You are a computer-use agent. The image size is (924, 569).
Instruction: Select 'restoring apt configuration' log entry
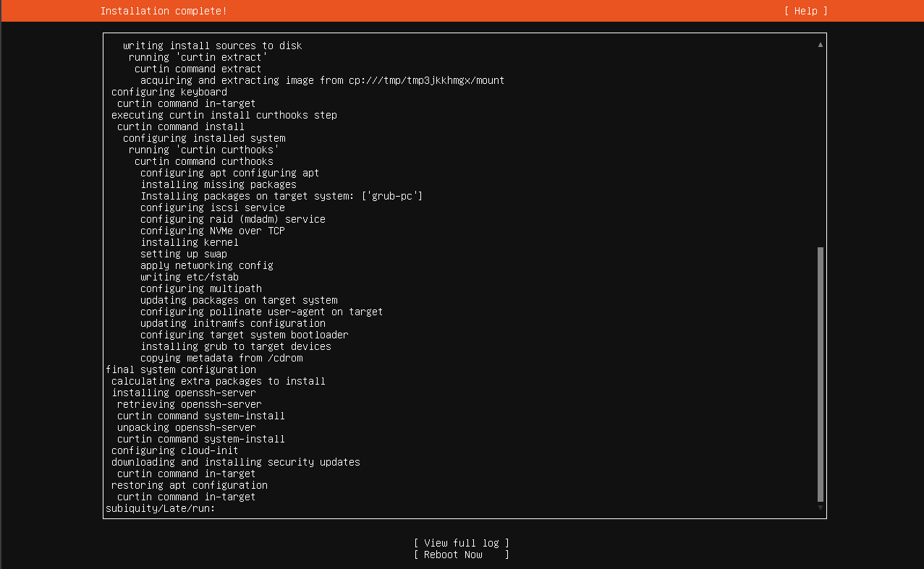click(x=189, y=485)
